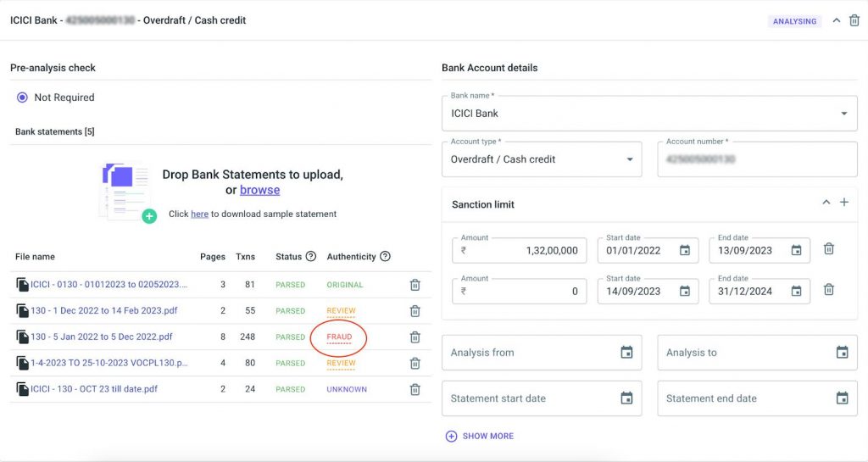Delete the ICICI - 0130 - 01012023 statement row
The height and width of the screenshot is (462, 868).
coord(415,285)
